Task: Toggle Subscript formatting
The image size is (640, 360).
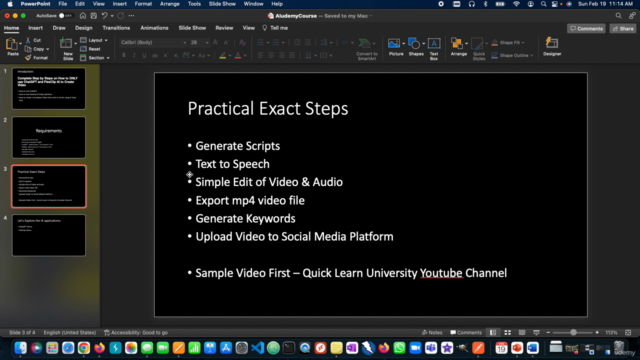Action: [x=176, y=56]
